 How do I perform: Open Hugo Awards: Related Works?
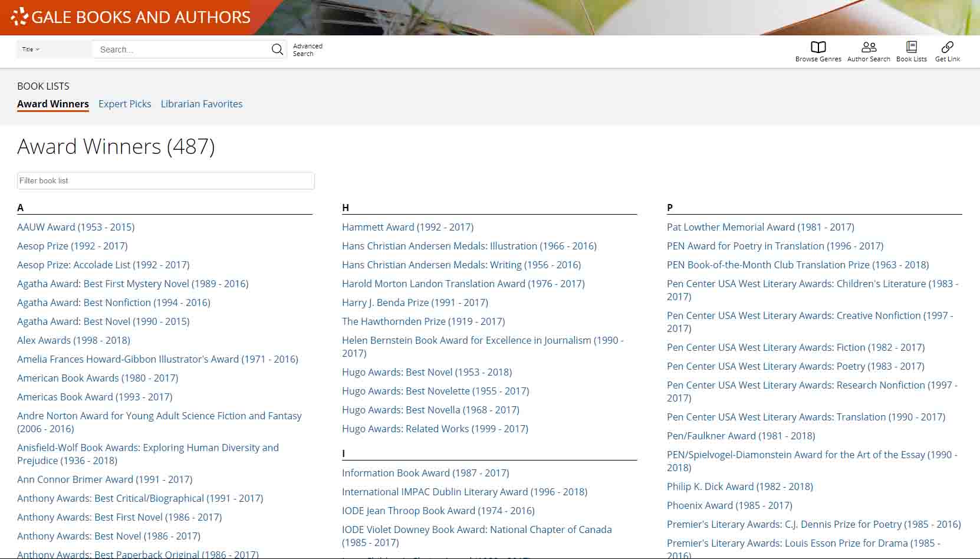[435, 429]
